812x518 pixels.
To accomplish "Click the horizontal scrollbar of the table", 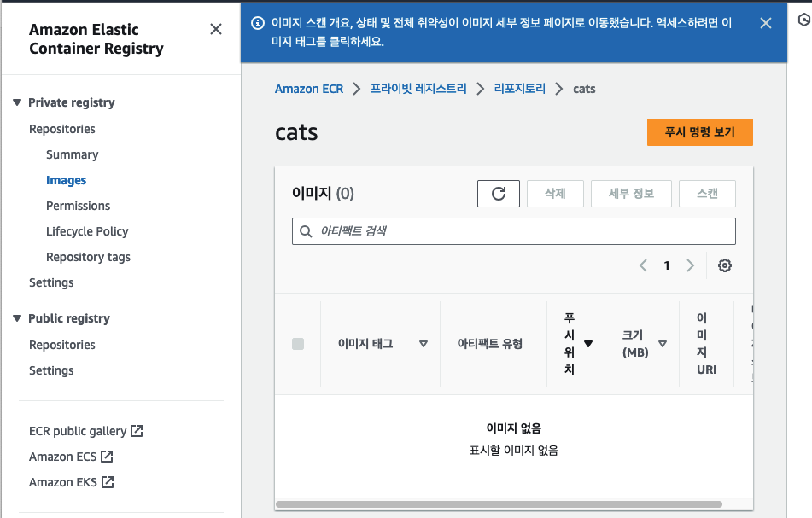I will [x=499, y=504].
